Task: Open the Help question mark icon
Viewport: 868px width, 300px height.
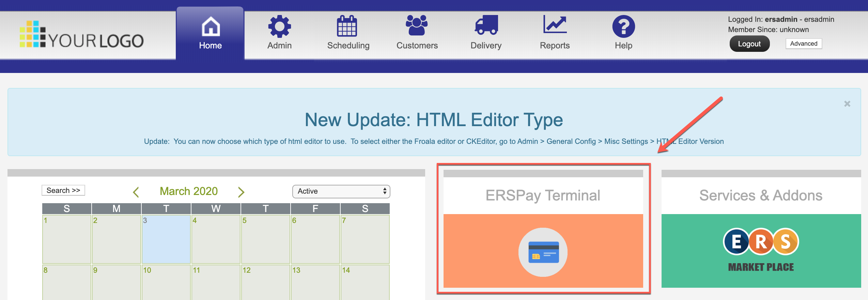Action: [x=623, y=27]
